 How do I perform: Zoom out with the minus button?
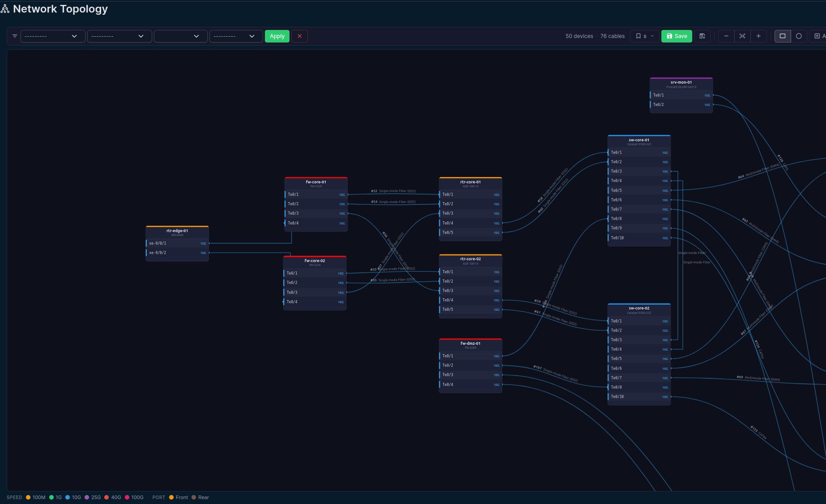tap(726, 36)
